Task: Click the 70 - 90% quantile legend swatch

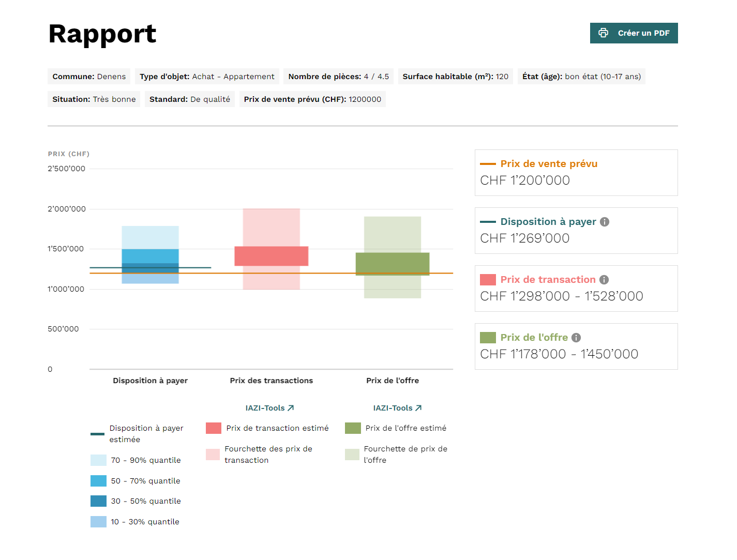Action: pos(98,460)
